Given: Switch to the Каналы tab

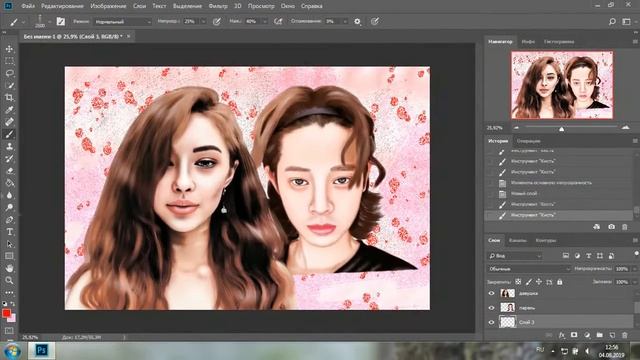Looking at the screenshot, I should [518, 240].
